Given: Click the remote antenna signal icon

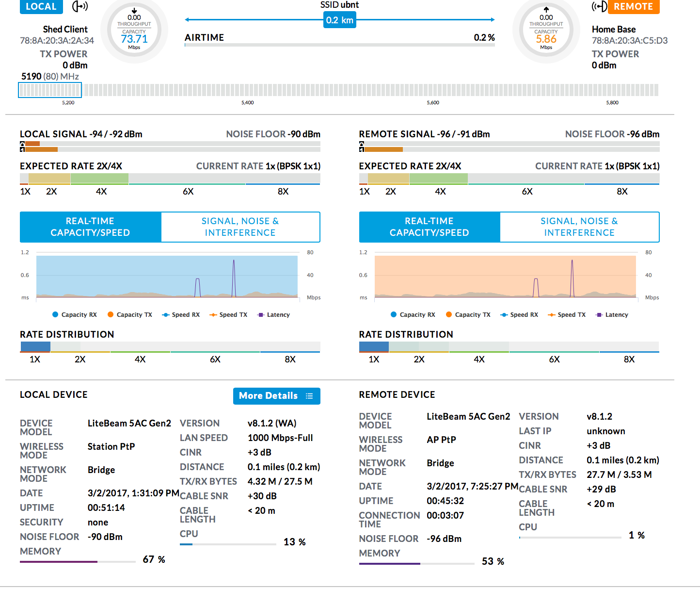Looking at the screenshot, I should click(x=600, y=6).
